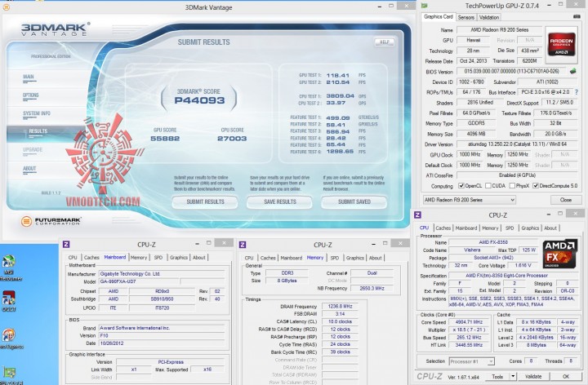Click the P44093 3DMark score value

pyautogui.click(x=199, y=100)
